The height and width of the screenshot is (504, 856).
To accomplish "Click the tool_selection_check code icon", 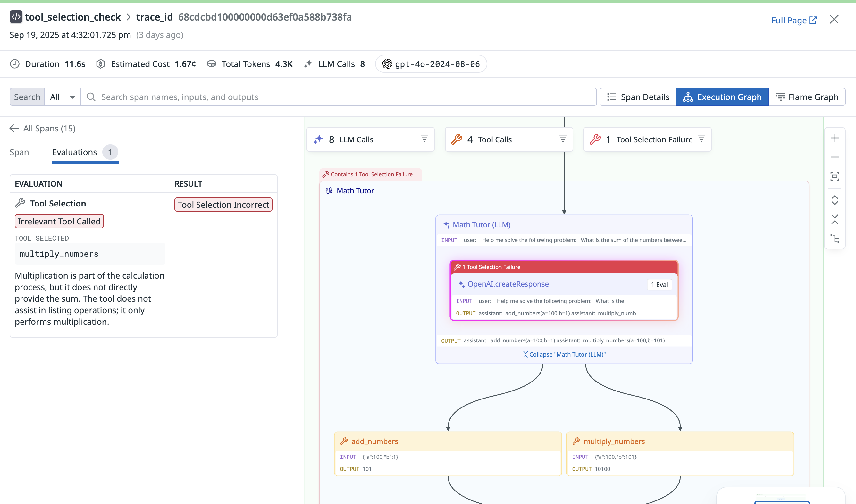I will coord(16,17).
